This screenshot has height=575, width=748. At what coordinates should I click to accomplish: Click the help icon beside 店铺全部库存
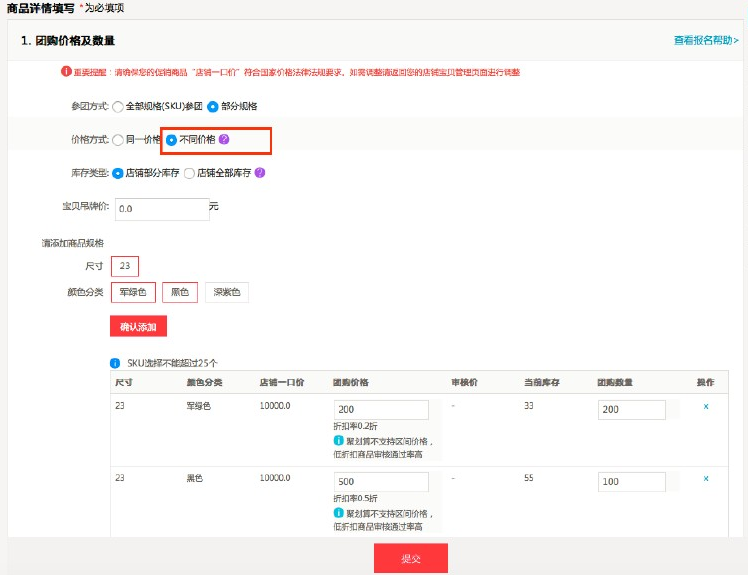click(260, 172)
